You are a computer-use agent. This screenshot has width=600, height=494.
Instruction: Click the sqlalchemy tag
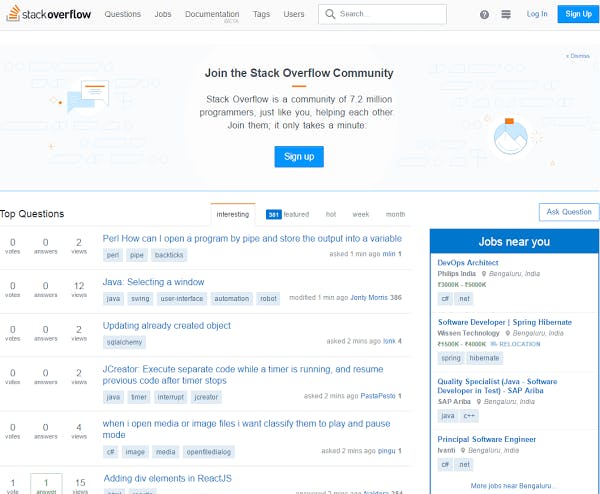click(124, 342)
